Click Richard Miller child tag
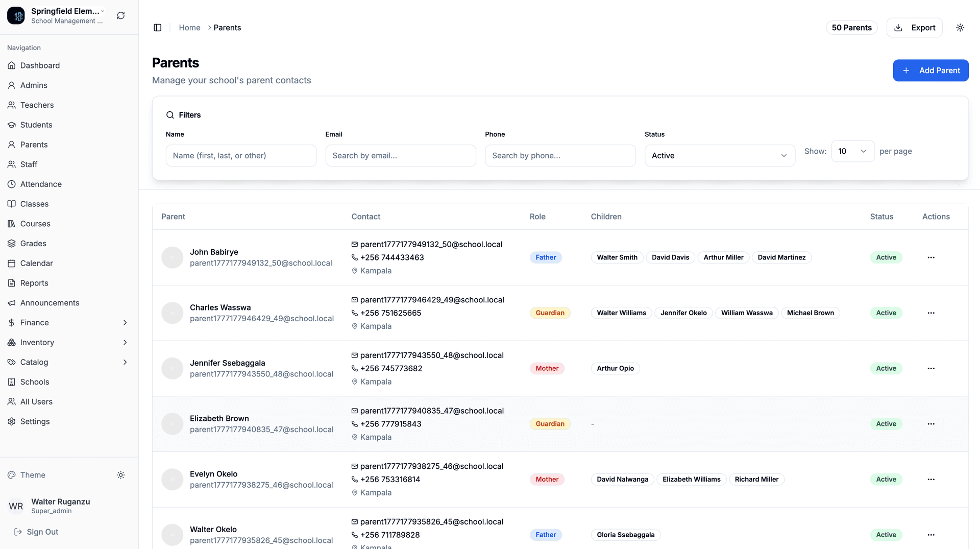 [x=756, y=479]
